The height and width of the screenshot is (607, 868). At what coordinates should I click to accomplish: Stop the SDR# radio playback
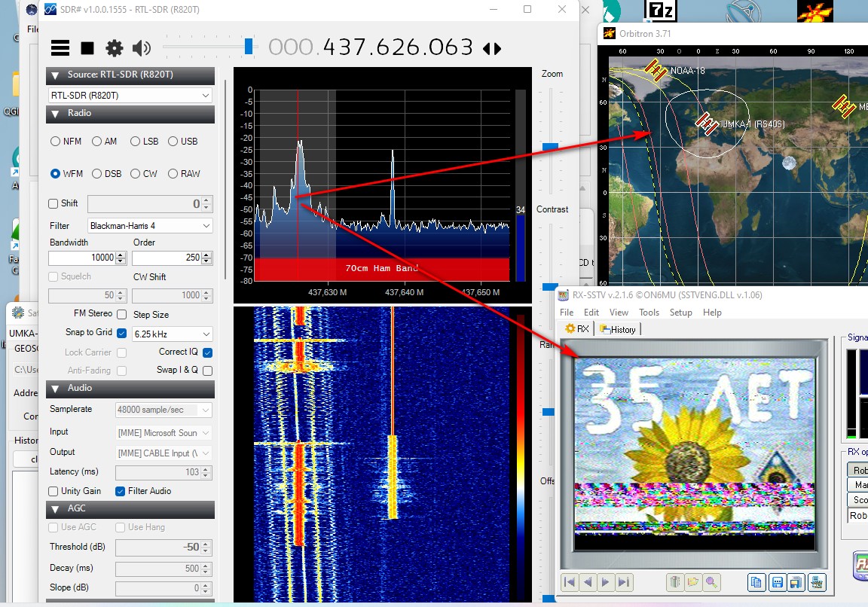pyautogui.click(x=87, y=48)
